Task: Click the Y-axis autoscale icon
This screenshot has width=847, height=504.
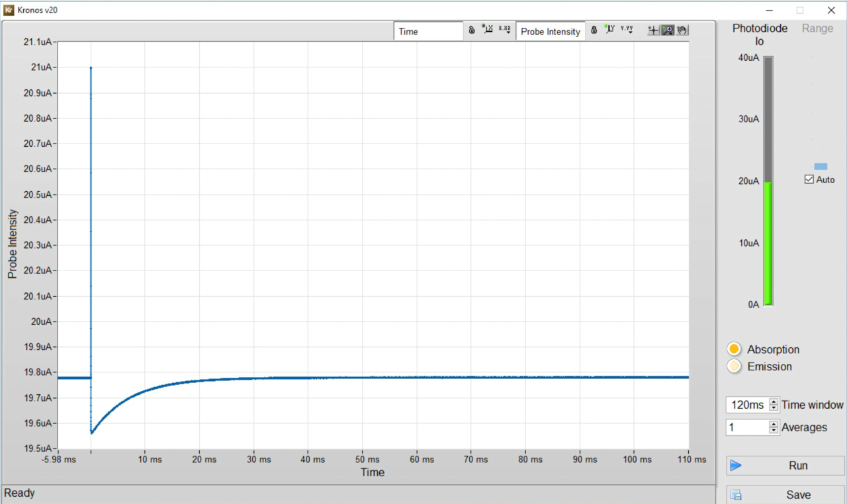Action: 610,30
